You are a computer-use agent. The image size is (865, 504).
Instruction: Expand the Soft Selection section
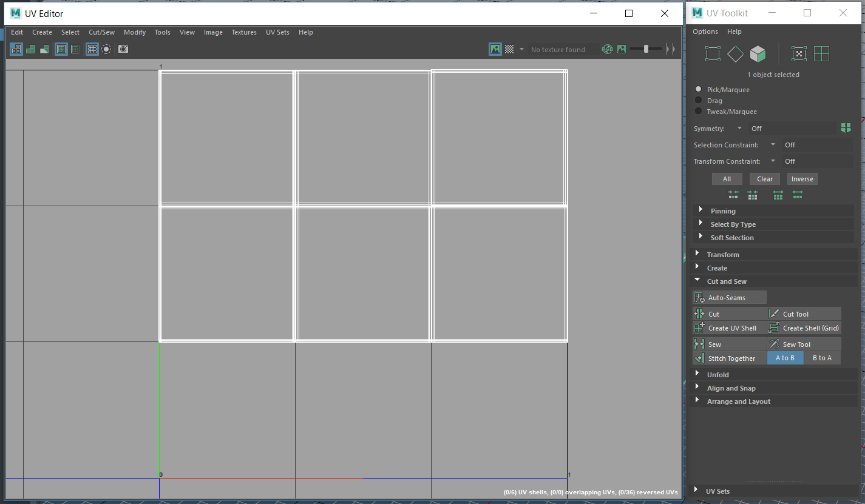[773, 237]
